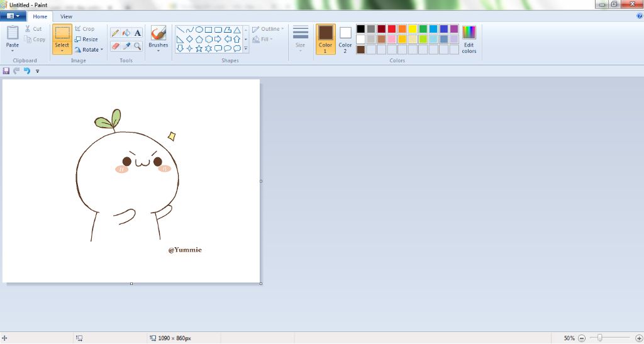This screenshot has height=344, width=644.
Task: Choose the Line shape
Action: 180,30
